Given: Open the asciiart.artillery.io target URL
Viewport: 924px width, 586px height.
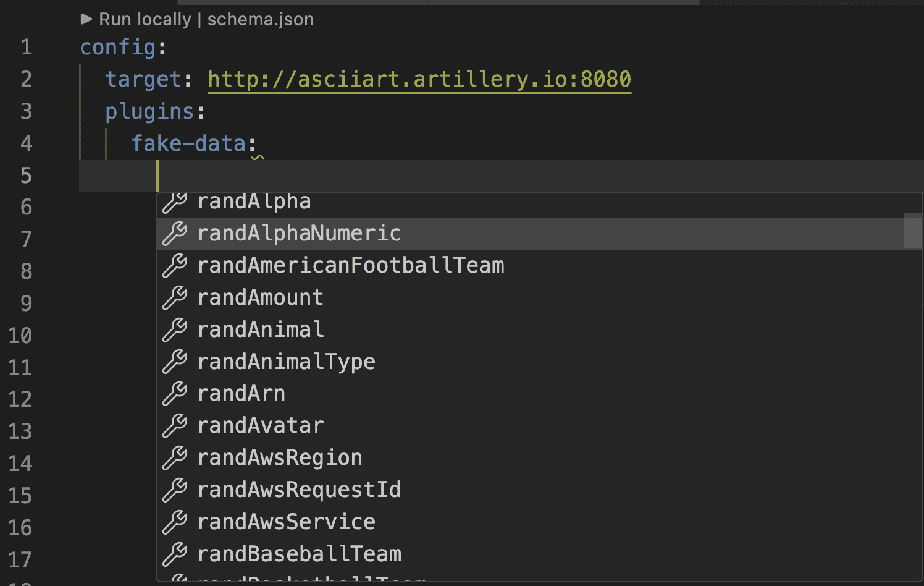Looking at the screenshot, I should point(419,79).
